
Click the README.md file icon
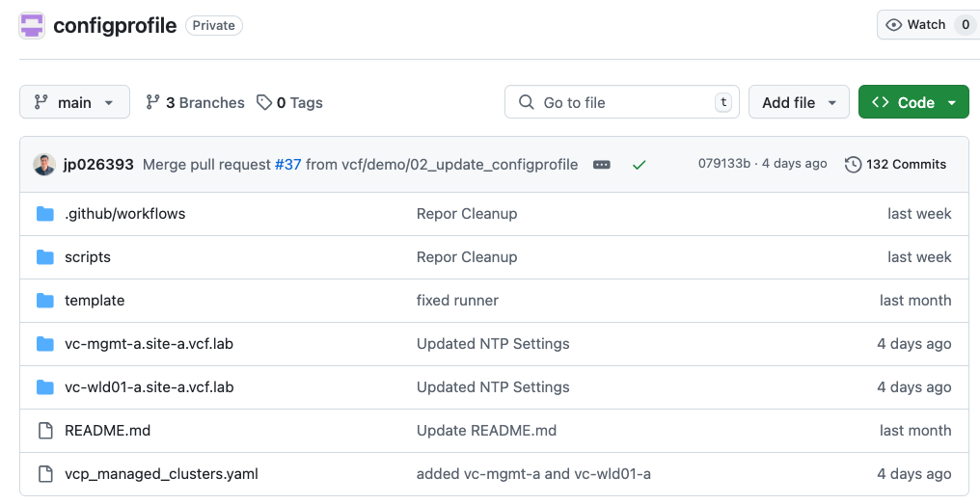click(45, 431)
